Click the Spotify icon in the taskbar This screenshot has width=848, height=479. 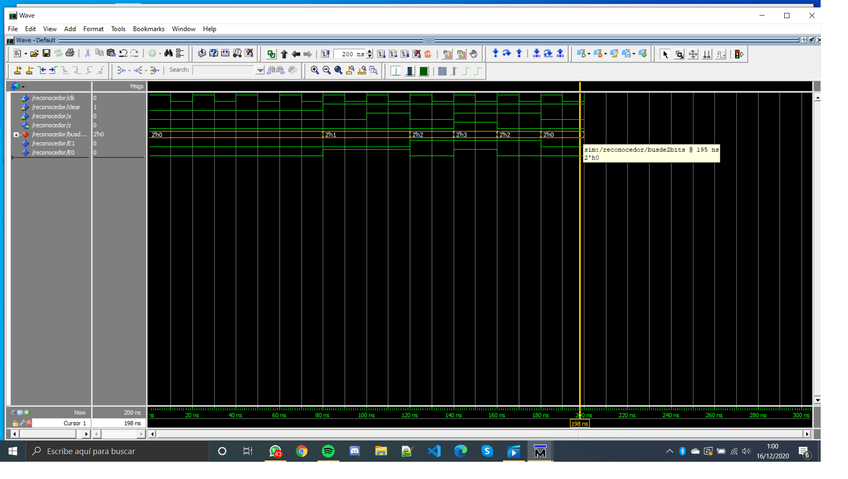pos(328,451)
